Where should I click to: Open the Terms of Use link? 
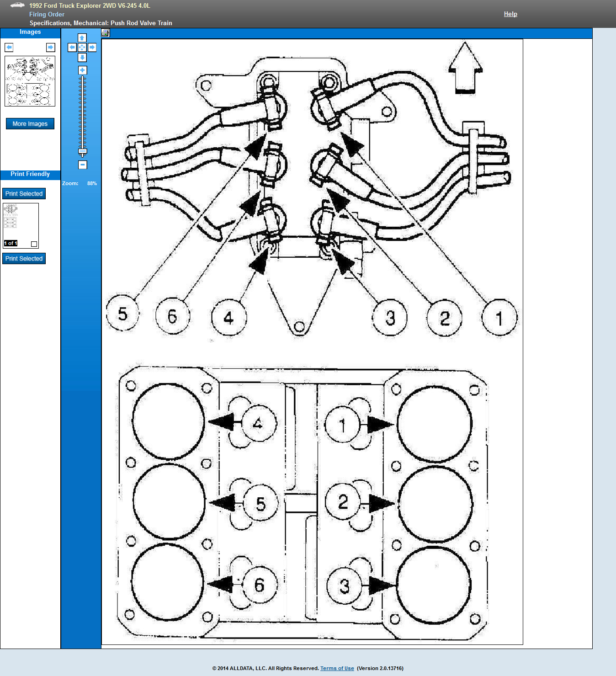click(x=337, y=668)
